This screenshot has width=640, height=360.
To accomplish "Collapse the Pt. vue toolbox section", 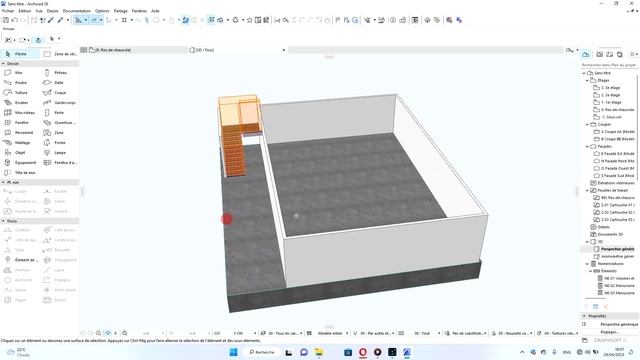I will click(x=3, y=182).
